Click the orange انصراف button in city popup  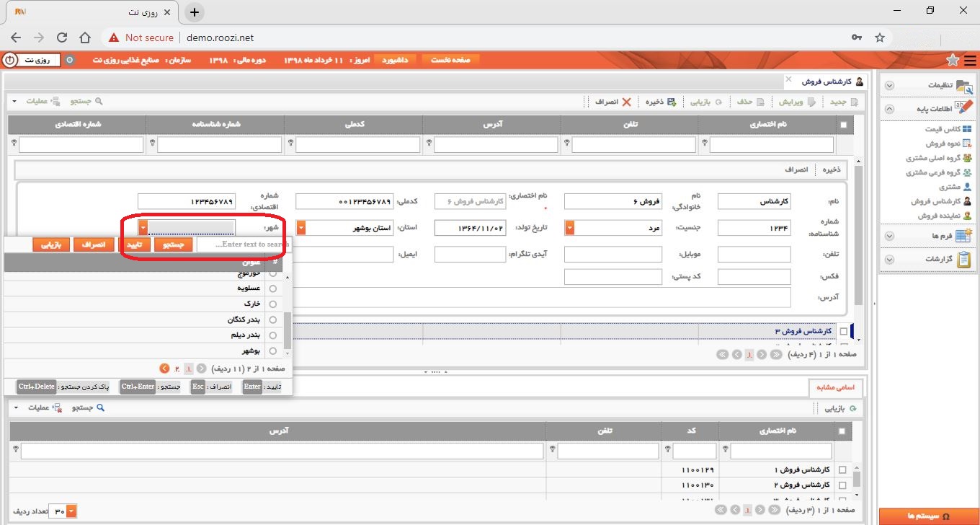pos(94,245)
